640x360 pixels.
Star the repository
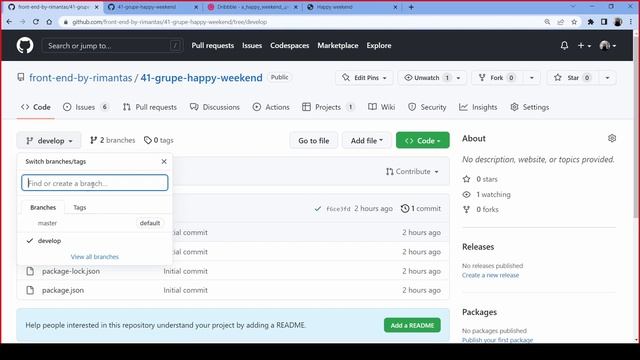(572, 78)
